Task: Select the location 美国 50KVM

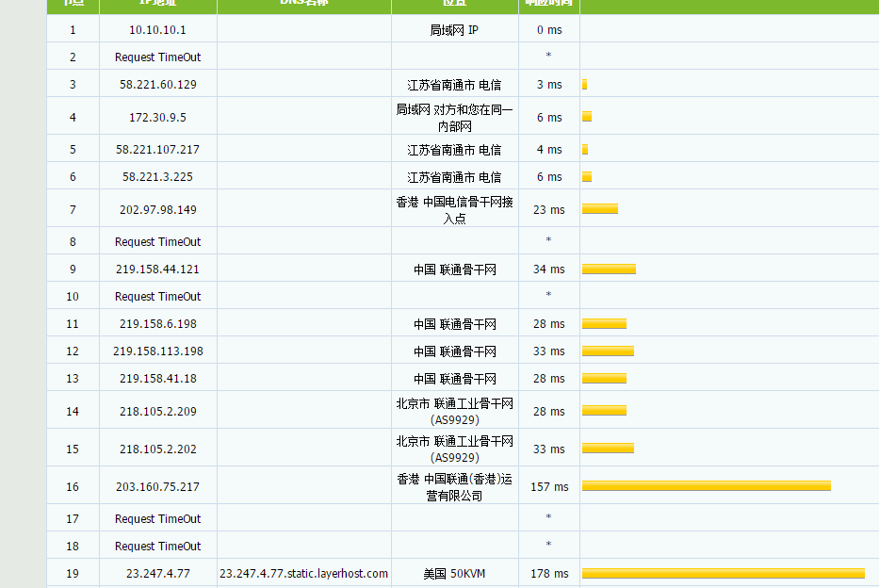Action: coord(454,574)
